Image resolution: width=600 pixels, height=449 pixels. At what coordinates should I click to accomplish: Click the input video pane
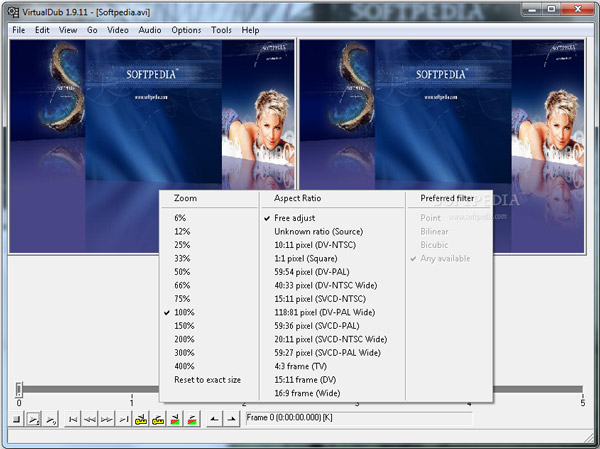coord(152,146)
